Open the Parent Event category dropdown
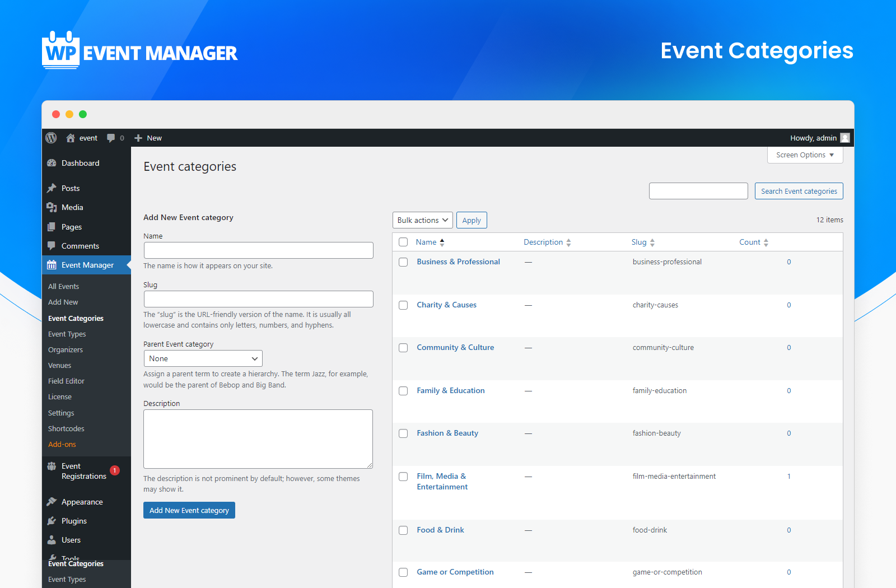The width and height of the screenshot is (896, 588). pyautogui.click(x=203, y=358)
